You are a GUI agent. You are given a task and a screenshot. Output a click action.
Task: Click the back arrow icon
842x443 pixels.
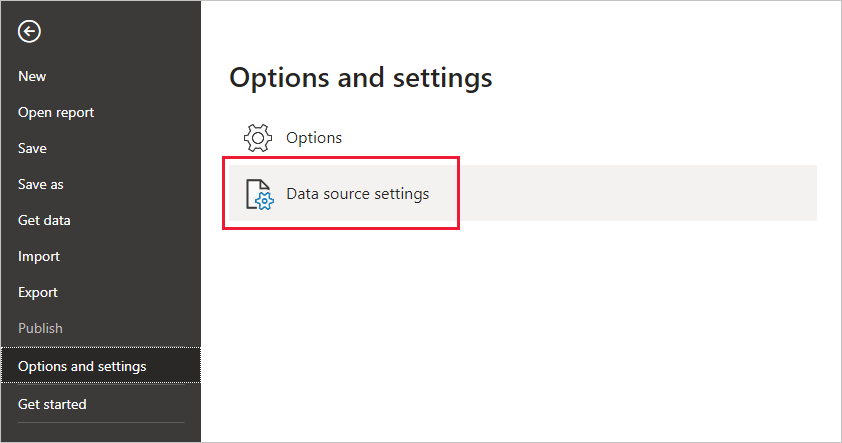coord(30,32)
